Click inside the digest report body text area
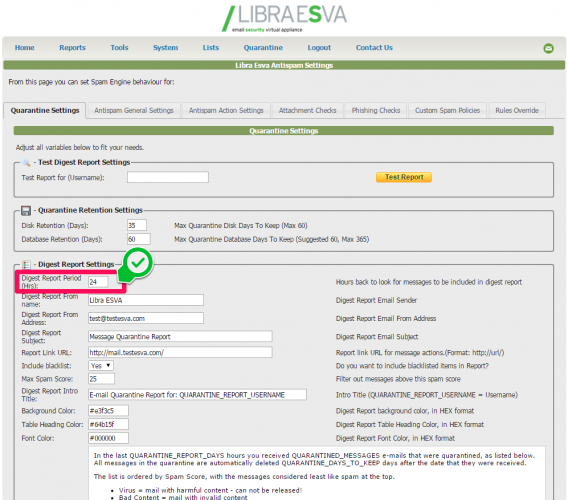 pos(317,473)
